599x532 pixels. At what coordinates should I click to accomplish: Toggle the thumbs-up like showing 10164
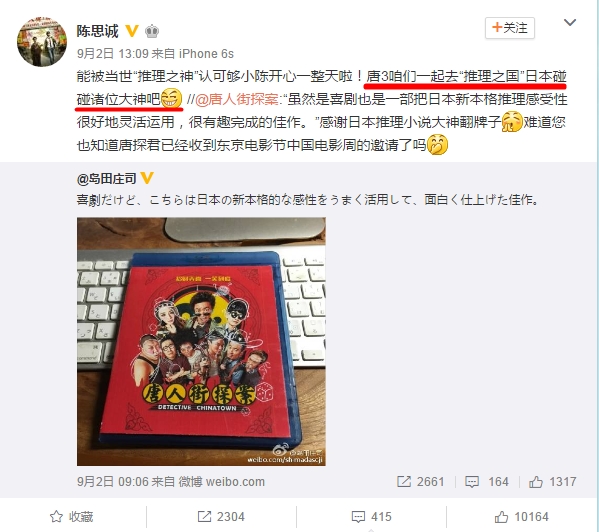point(521,517)
